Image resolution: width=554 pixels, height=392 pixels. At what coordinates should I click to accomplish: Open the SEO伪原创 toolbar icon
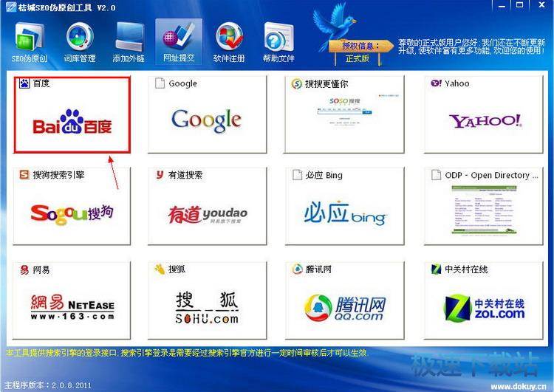tap(30, 42)
